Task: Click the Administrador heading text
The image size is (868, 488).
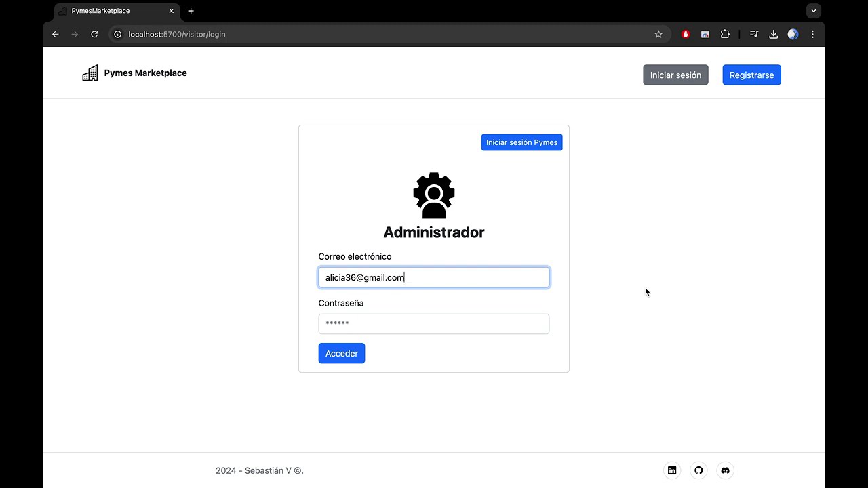Action: click(x=434, y=232)
